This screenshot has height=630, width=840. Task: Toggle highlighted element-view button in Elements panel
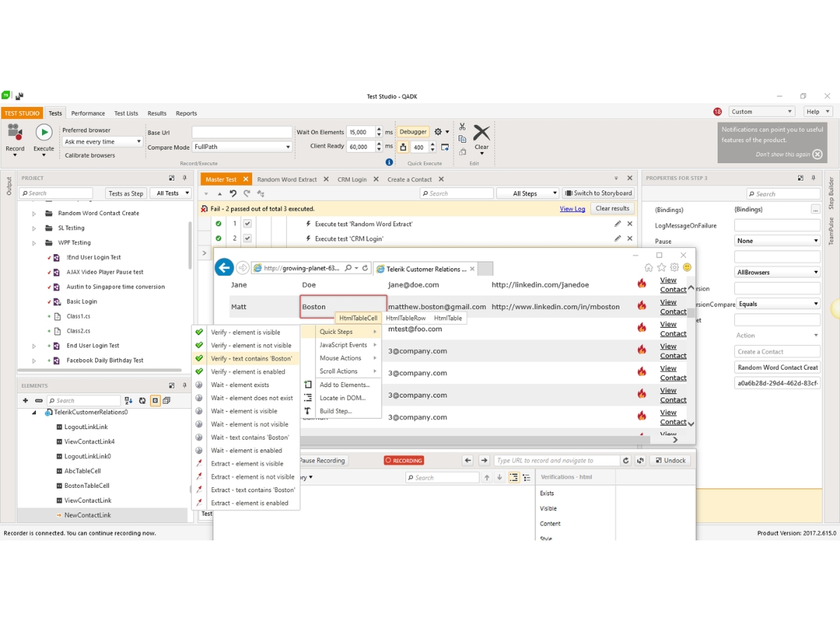tap(155, 400)
